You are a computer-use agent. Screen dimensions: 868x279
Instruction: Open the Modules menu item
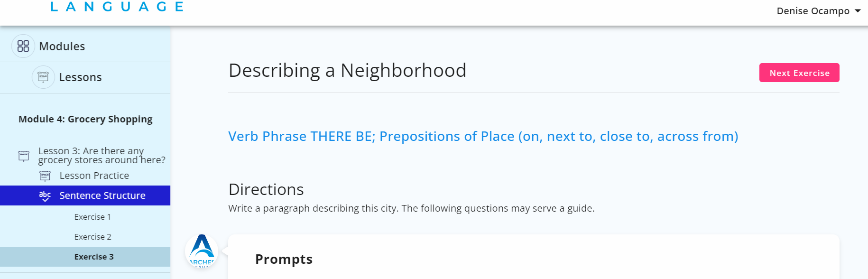click(85, 46)
